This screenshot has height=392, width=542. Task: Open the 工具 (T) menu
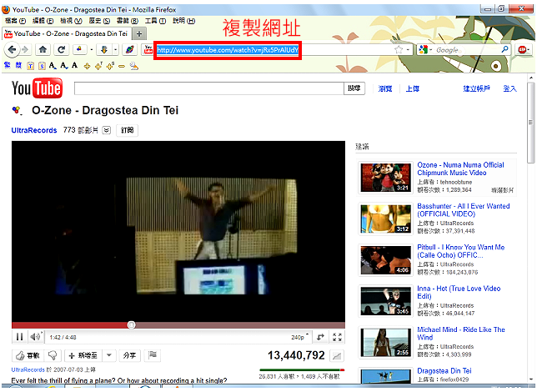(x=155, y=21)
